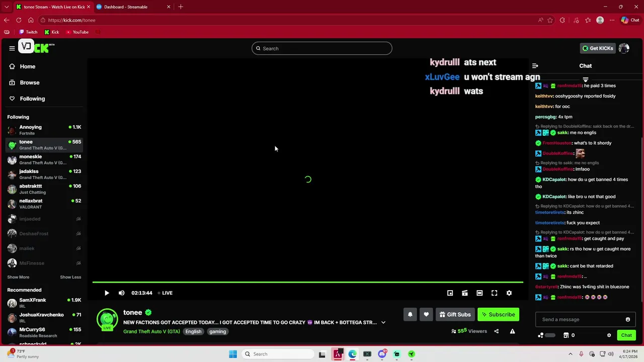Collapse following list with Show Less
644x362 pixels.
[x=70, y=277]
